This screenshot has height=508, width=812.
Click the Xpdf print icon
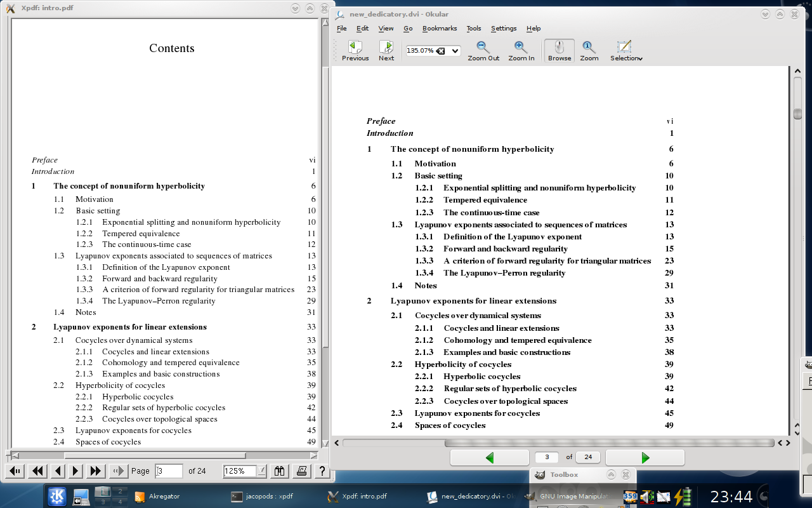pyautogui.click(x=301, y=471)
